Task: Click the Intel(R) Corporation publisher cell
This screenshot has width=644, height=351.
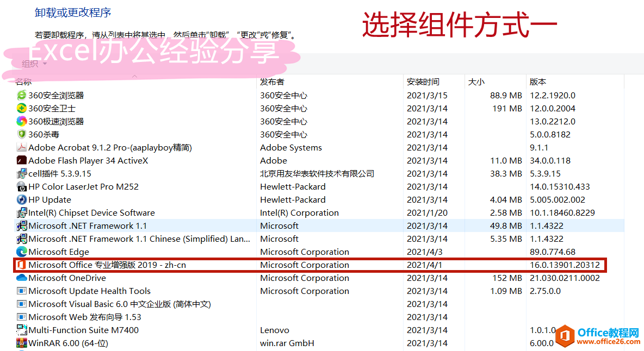Action: click(x=299, y=213)
